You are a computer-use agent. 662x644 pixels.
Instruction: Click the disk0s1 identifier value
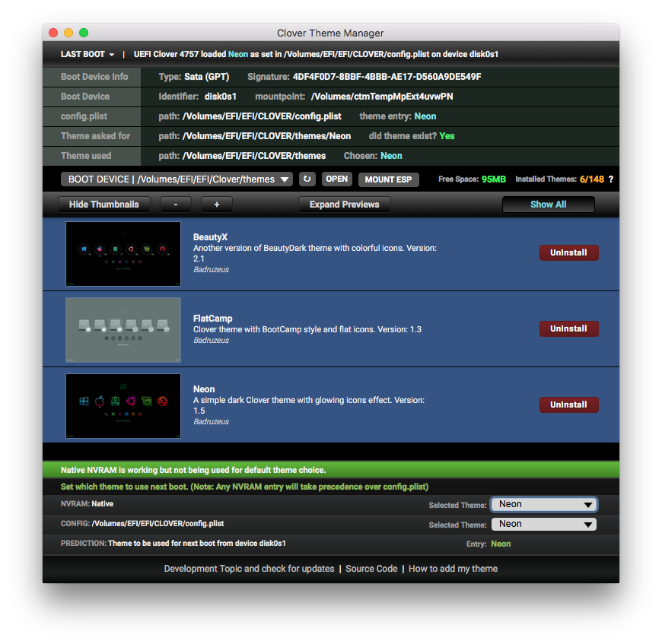tap(221, 97)
